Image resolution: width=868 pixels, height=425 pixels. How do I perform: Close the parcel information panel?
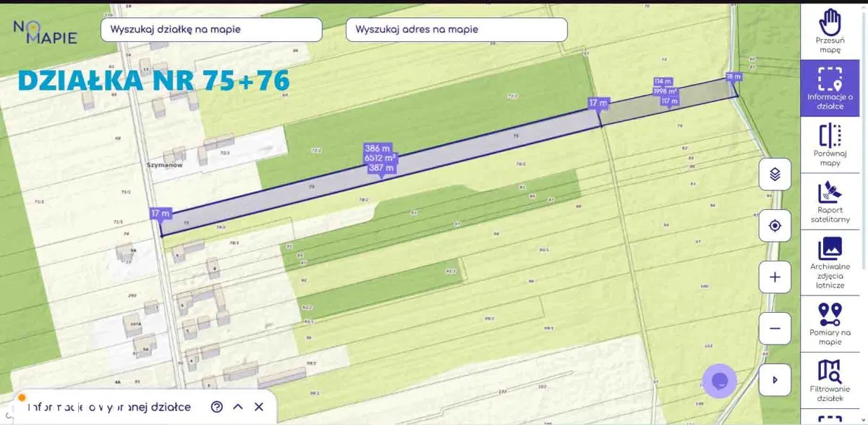click(x=258, y=407)
